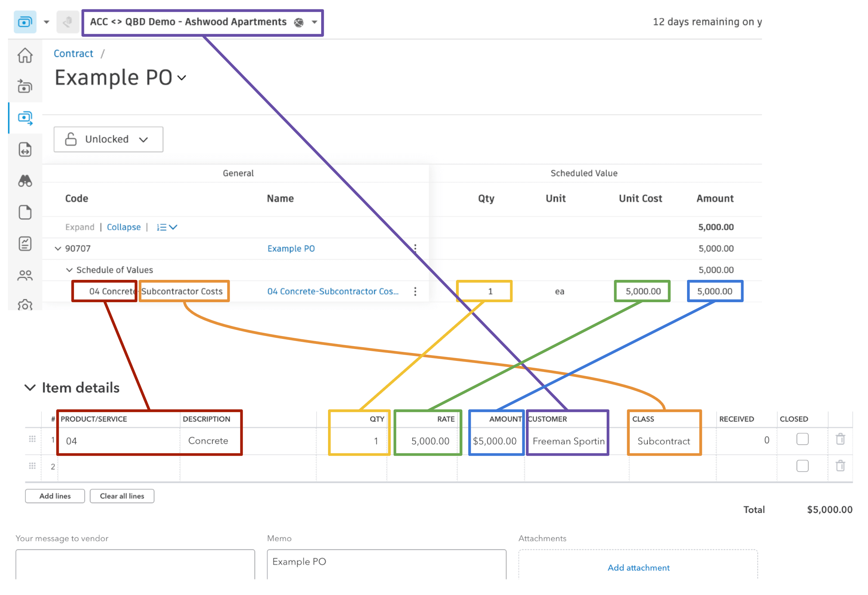
Task: Open the column hierarchy sort dropdown
Action: point(167,227)
